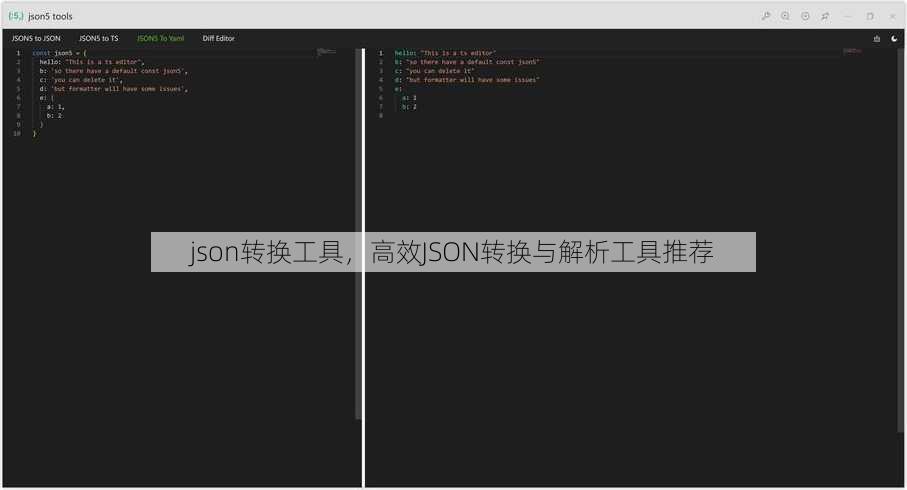Click left line d: 'but formatter will have some issues',

113,89
